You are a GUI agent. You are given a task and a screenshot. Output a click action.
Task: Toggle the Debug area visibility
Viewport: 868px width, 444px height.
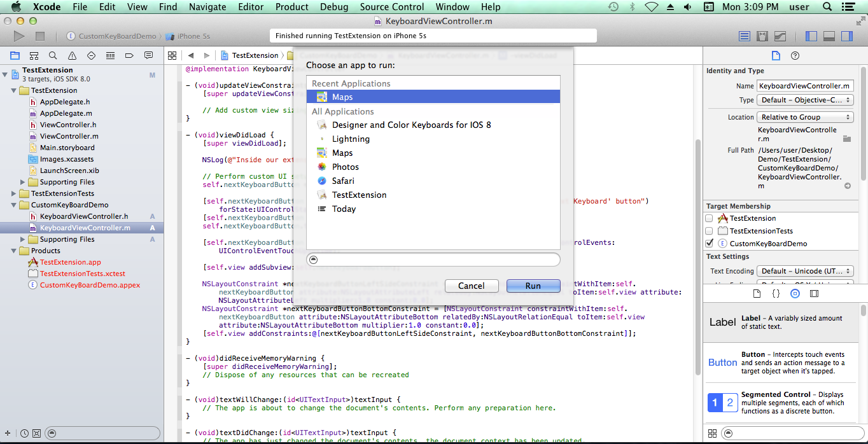[829, 36]
